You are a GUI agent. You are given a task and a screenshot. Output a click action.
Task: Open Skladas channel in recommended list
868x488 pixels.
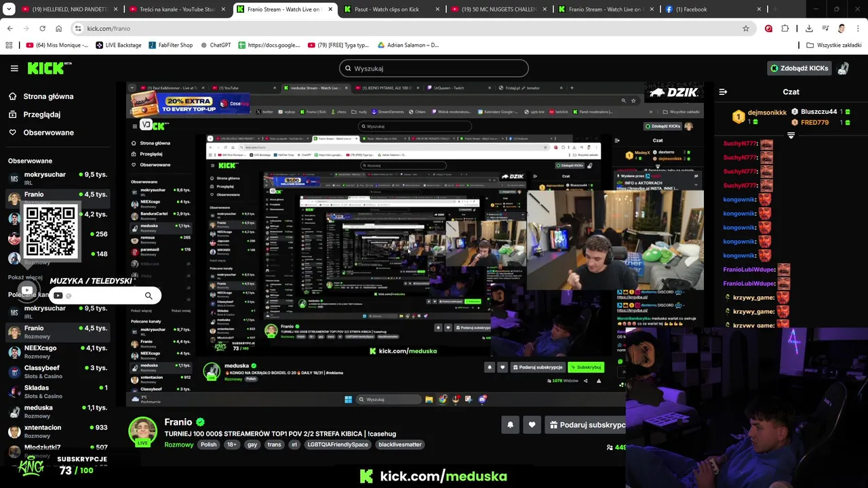coord(58,391)
